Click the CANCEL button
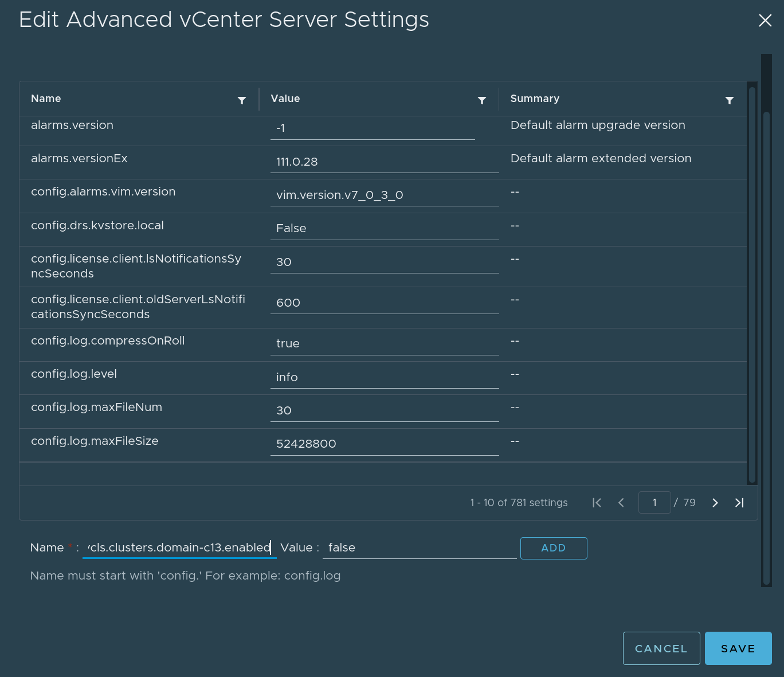The image size is (784, 677). [x=661, y=648]
